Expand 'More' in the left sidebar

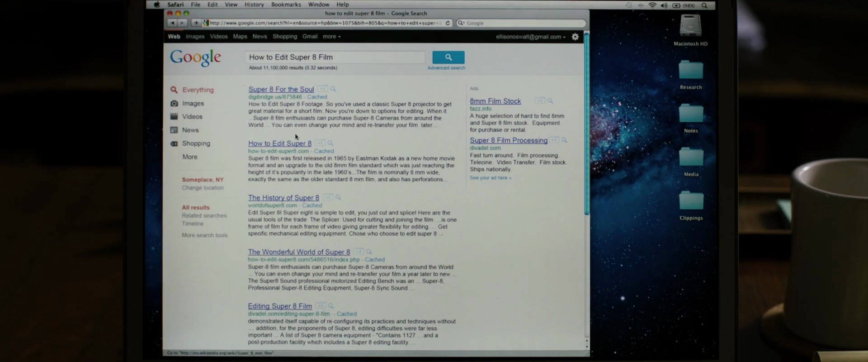[190, 157]
